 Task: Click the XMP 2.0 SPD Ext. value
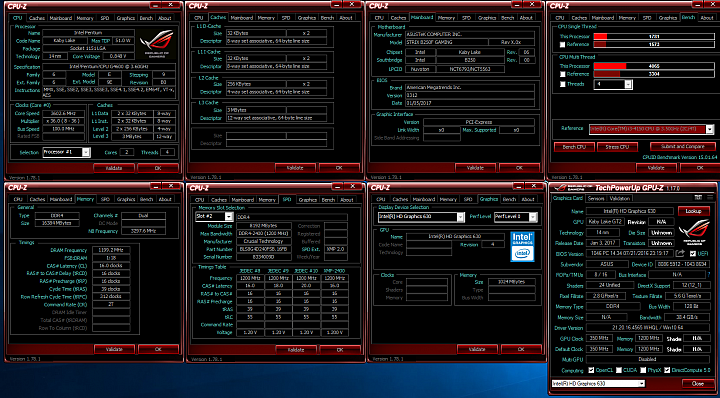pos(335,249)
